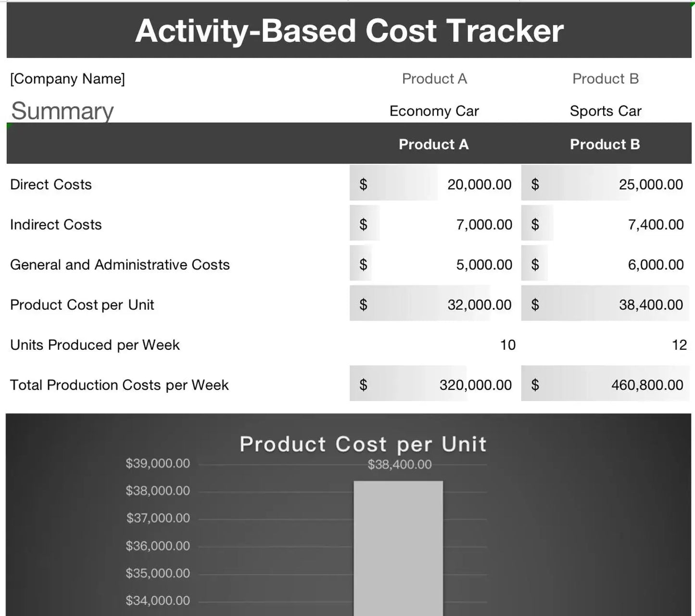Select the 20,000.00 Direct Costs cell

479,184
